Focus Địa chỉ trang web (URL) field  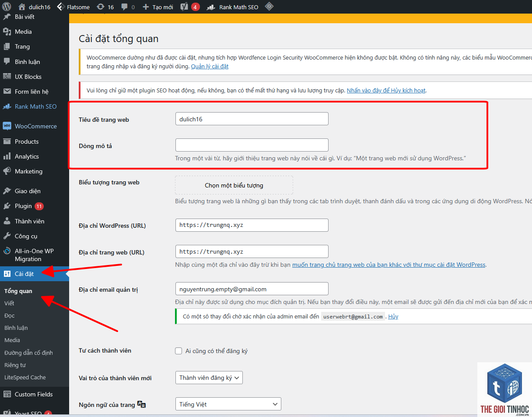coord(252,251)
